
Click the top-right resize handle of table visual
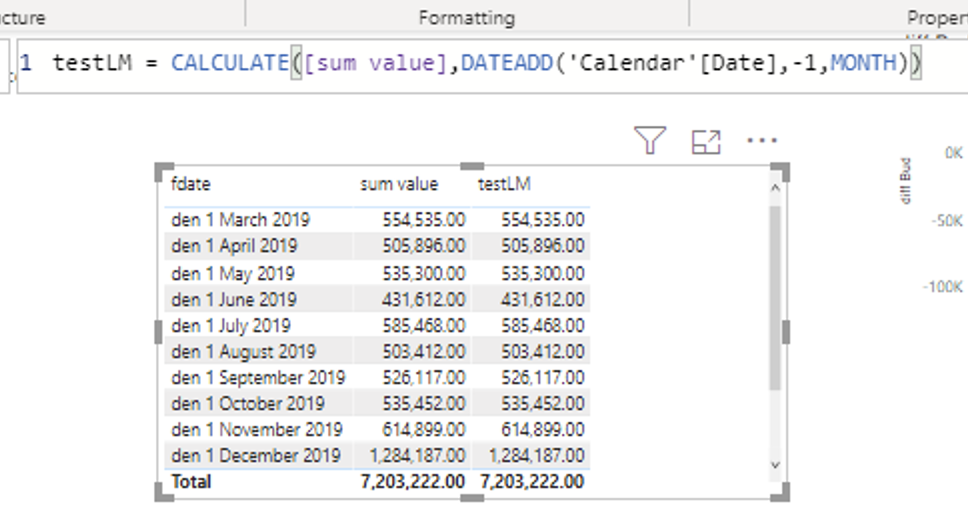[x=781, y=172]
